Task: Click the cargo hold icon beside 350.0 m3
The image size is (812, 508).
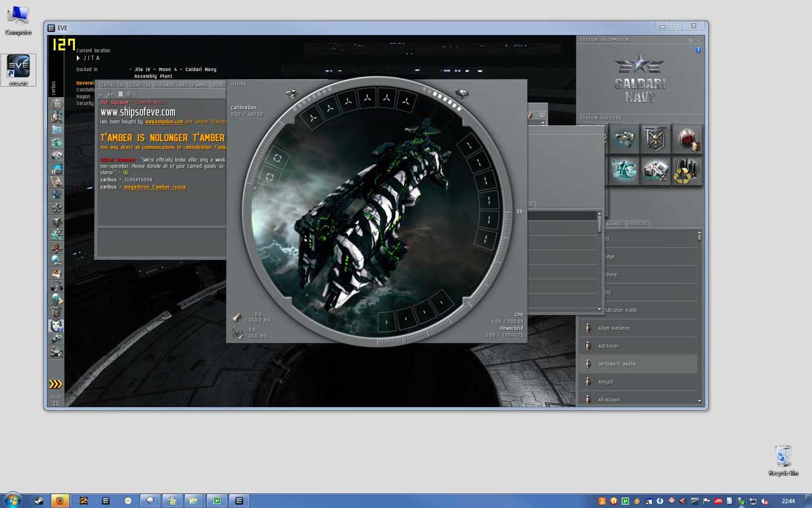Action: 237,317
